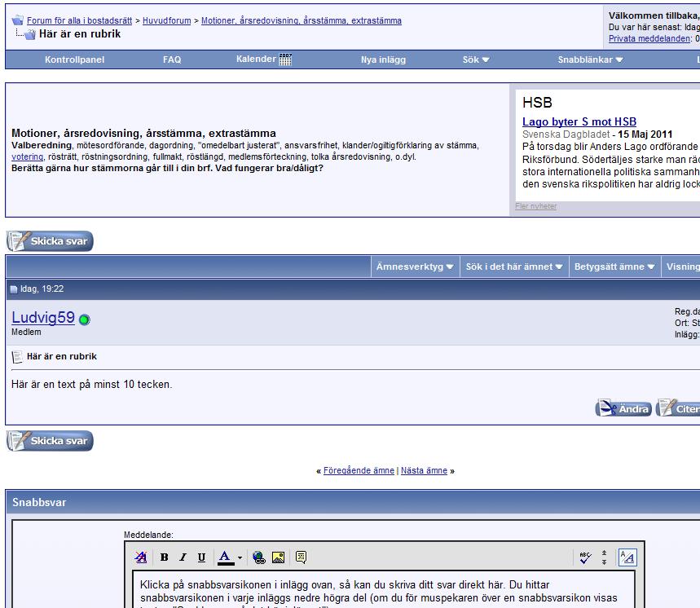Click the 'Medlem' user title text

tap(26, 333)
